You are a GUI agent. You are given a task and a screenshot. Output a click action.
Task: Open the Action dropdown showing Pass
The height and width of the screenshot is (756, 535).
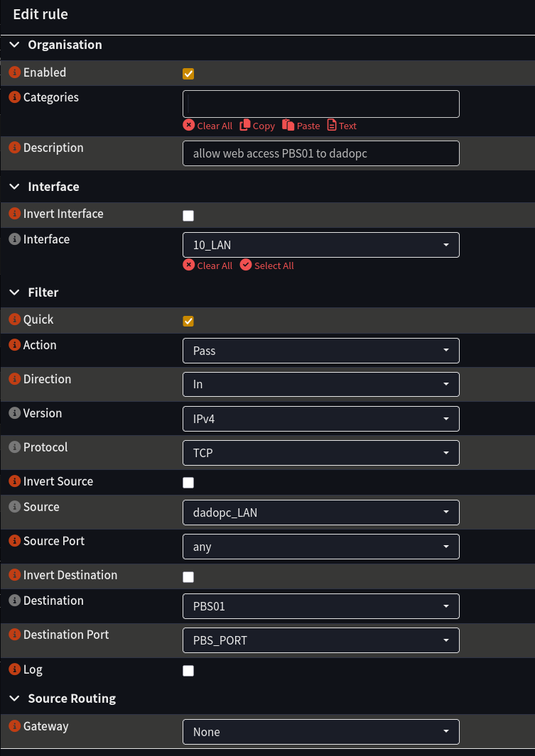point(320,350)
